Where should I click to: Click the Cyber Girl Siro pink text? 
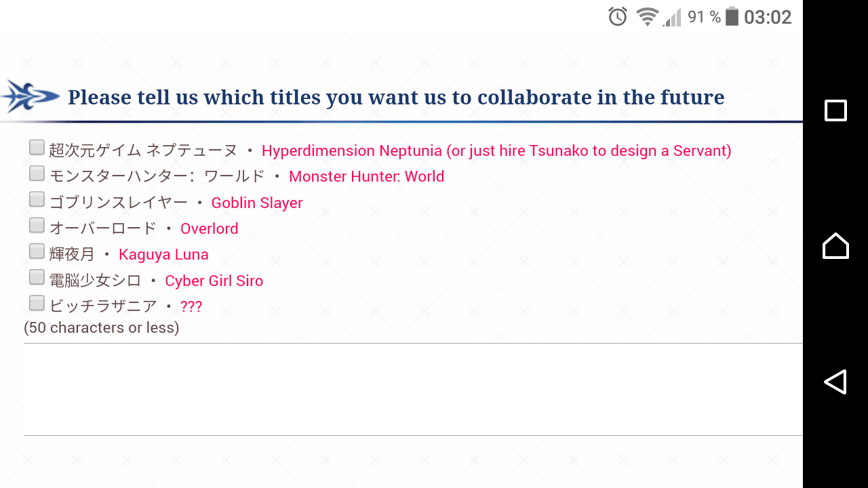(x=214, y=281)
